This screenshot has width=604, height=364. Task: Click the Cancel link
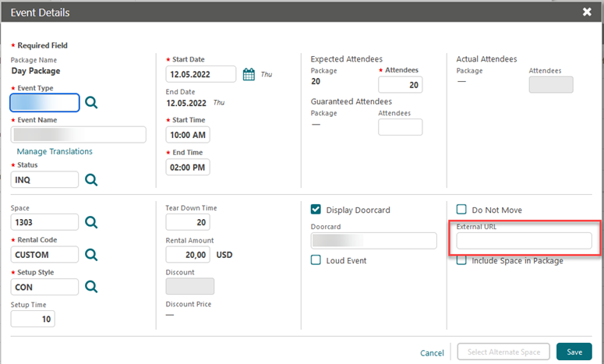pos(432,352)
